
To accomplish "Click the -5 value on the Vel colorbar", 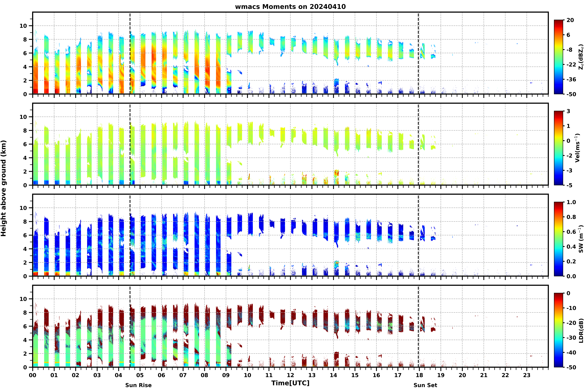I will coord(569,185).
